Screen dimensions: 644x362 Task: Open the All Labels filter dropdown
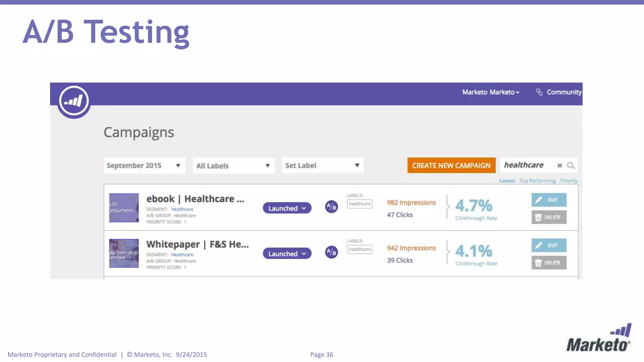(x=234, y=166)
